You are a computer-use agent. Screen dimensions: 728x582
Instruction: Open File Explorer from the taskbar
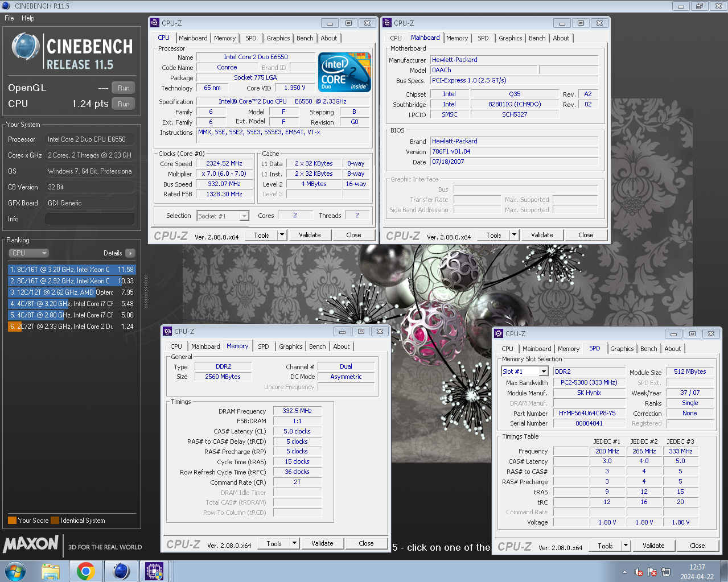[51, 571]
